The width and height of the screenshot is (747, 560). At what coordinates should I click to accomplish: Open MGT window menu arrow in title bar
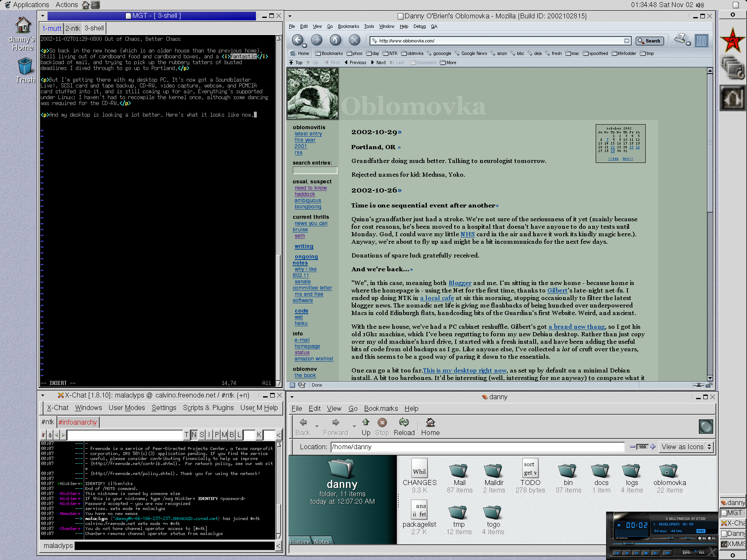[43, 16]
